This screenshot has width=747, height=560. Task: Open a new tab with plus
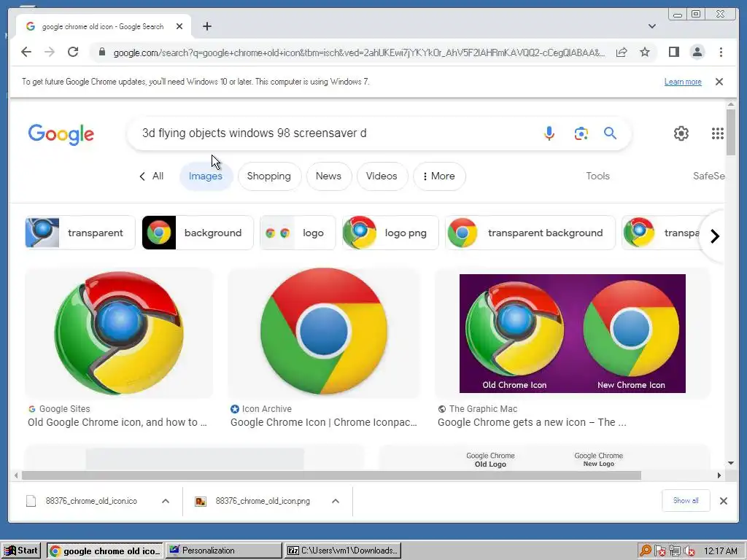206,26
